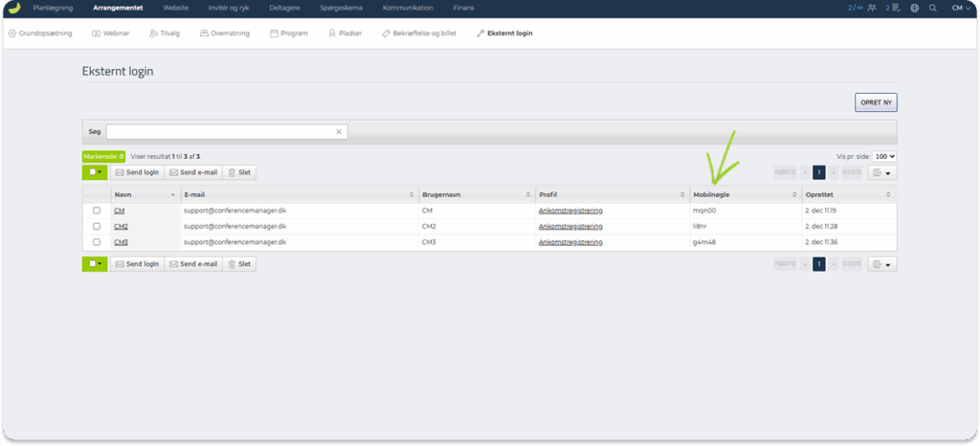This screenshot has width=980, height=446.
Task: Click the participants count icon in header
Action: [x=870, y=8]
